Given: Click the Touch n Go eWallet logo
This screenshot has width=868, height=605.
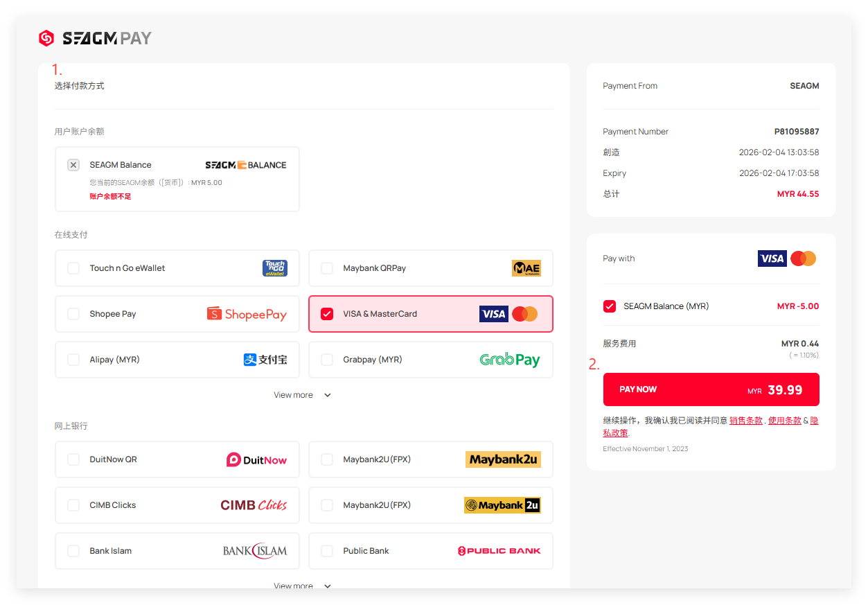Looking at the screenshot, I should coord(274,268).
